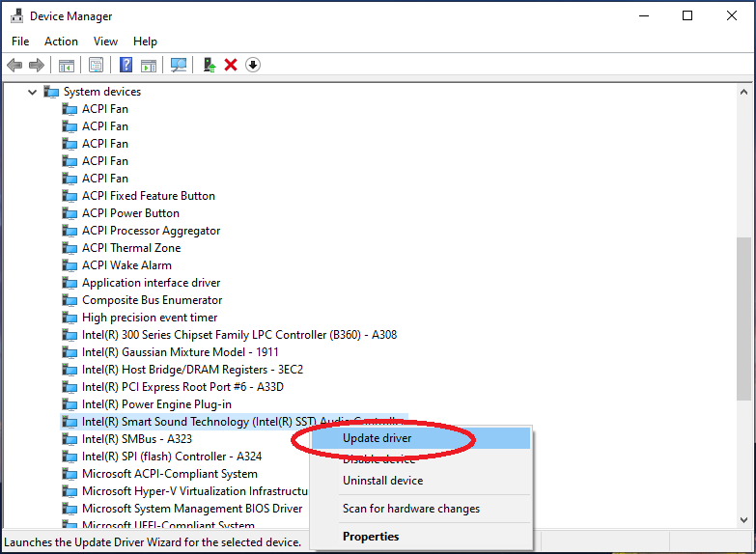Viewport: 756px width, 554px height.
Task: Select Intel(R) 300 Series Chipset LPC Controller
Action: (x=239, y=335)
